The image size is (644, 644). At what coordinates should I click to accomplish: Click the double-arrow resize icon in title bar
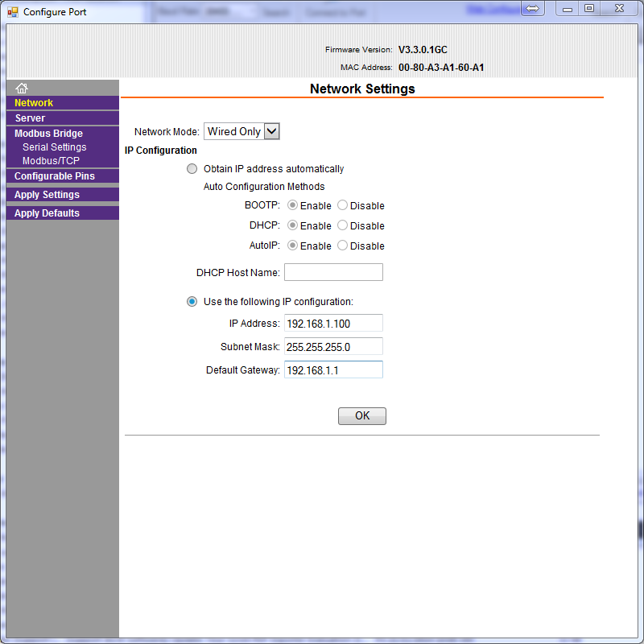pyautogui.click(x=532, y=8)
